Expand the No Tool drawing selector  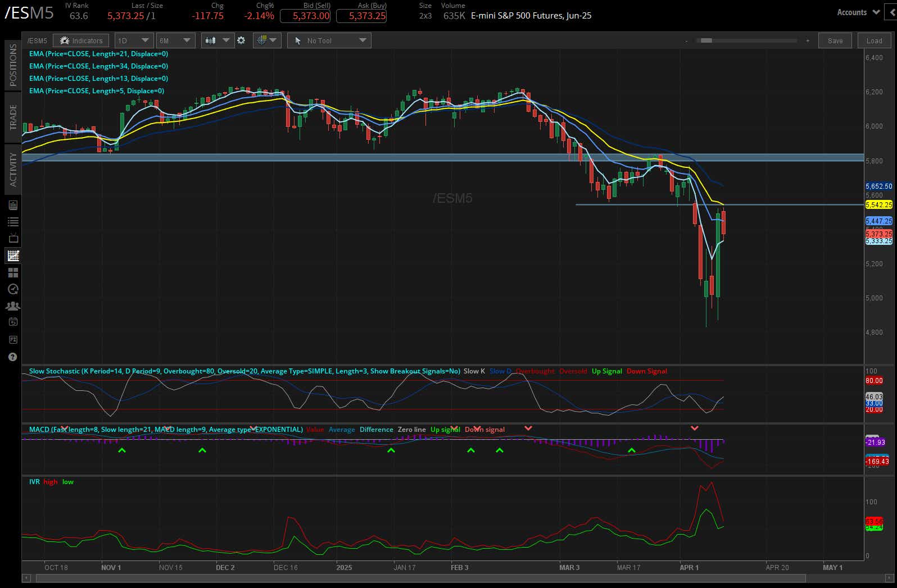(329, 40)
